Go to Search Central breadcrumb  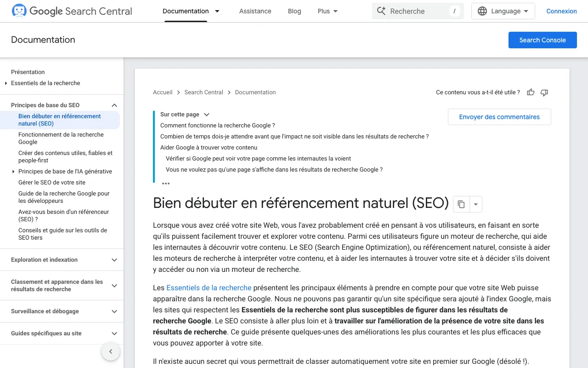click(204, 92)
